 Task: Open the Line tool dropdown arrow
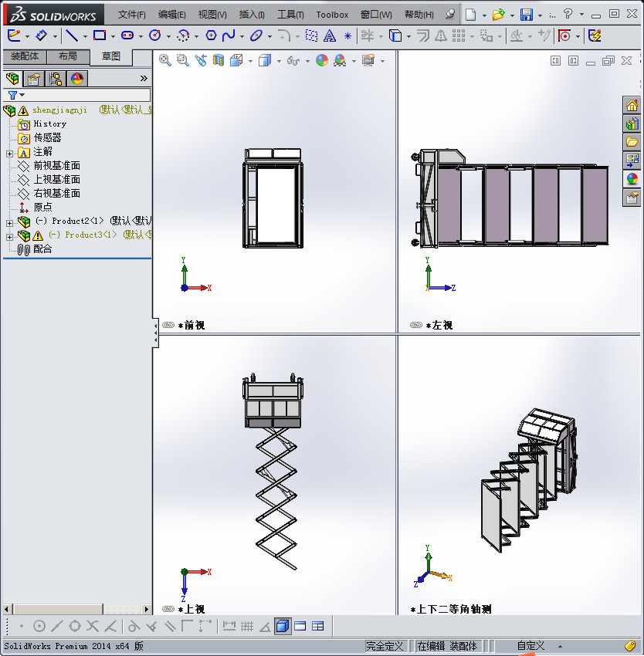pos(85,36)
